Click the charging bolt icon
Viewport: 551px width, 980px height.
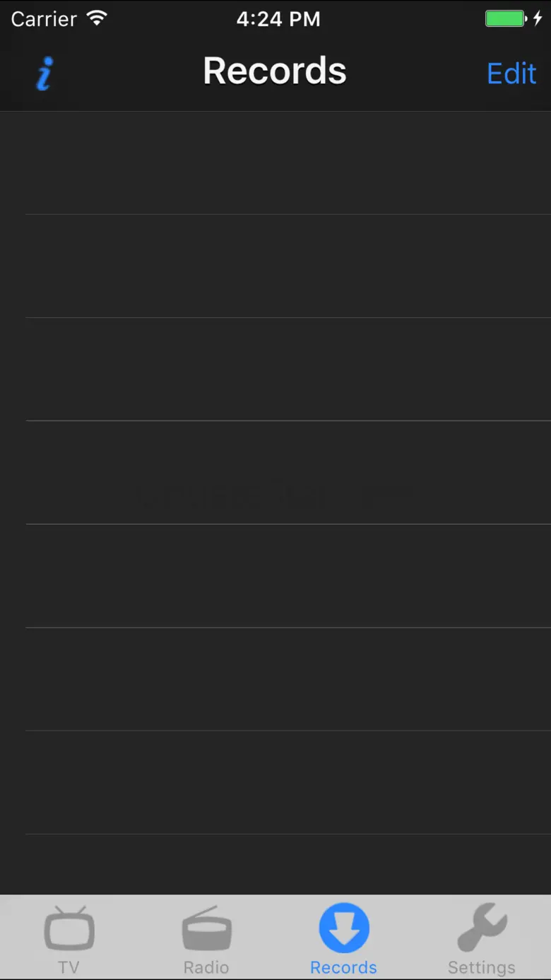(538, 18)
